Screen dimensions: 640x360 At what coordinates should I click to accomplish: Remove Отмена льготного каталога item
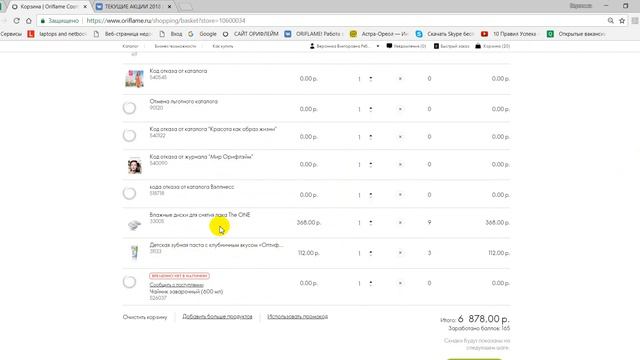[x=400, y=109]
